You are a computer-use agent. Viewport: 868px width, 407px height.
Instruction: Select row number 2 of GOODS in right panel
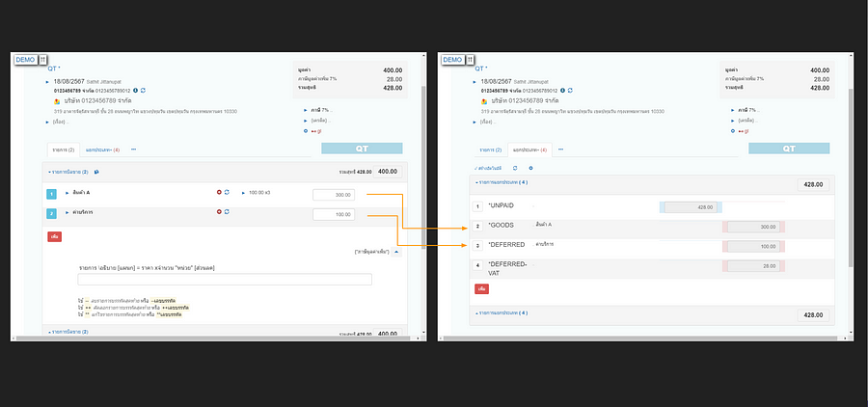pos(476,226)
